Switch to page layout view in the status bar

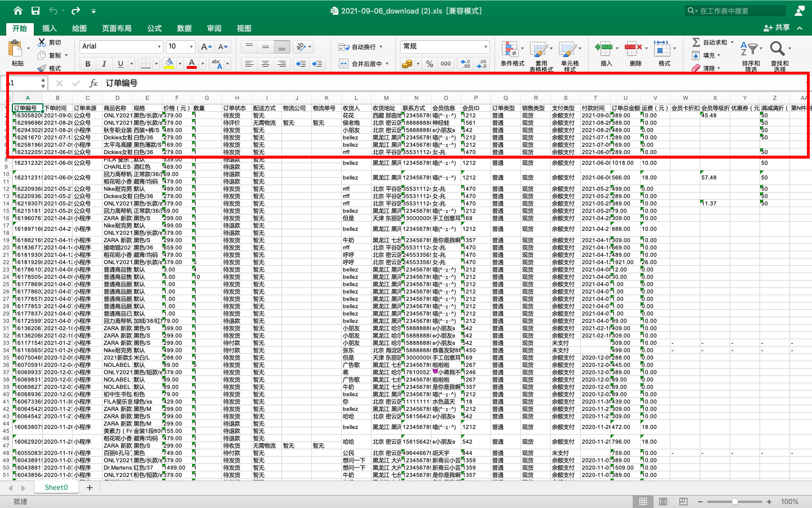[663, 502]
